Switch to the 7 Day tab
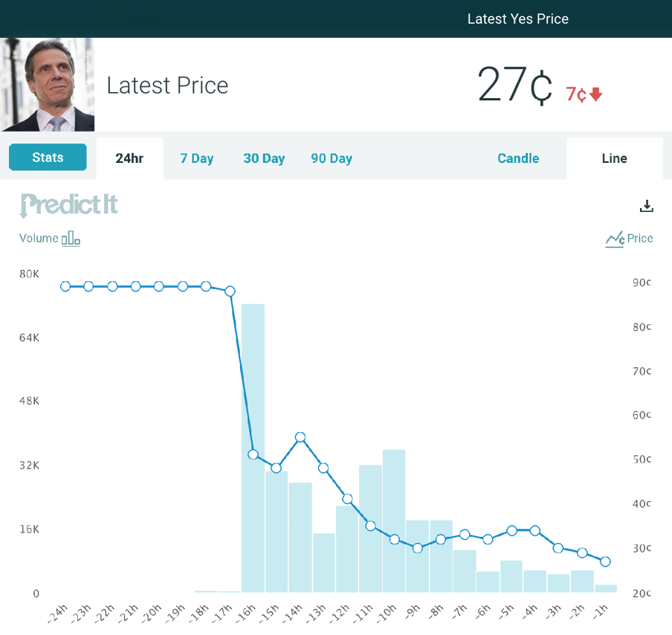The image size is (672, 635). 197,158
